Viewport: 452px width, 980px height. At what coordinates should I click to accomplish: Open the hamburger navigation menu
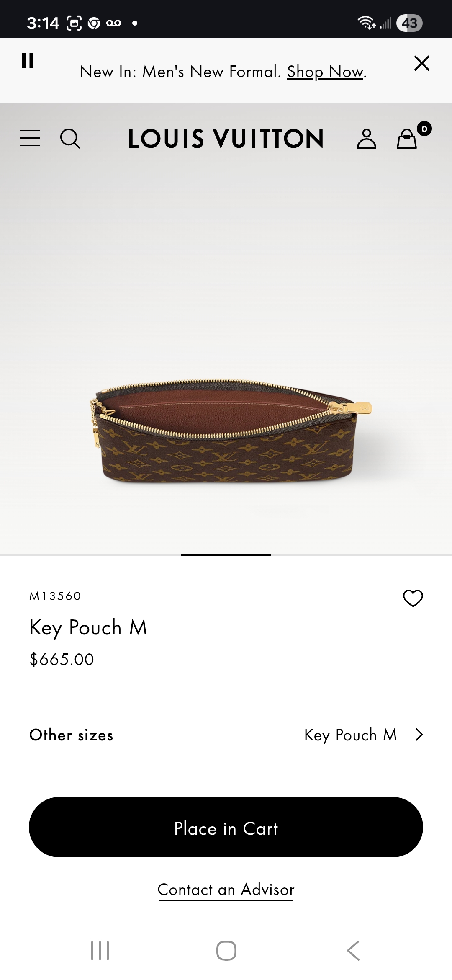pos(30,138)
